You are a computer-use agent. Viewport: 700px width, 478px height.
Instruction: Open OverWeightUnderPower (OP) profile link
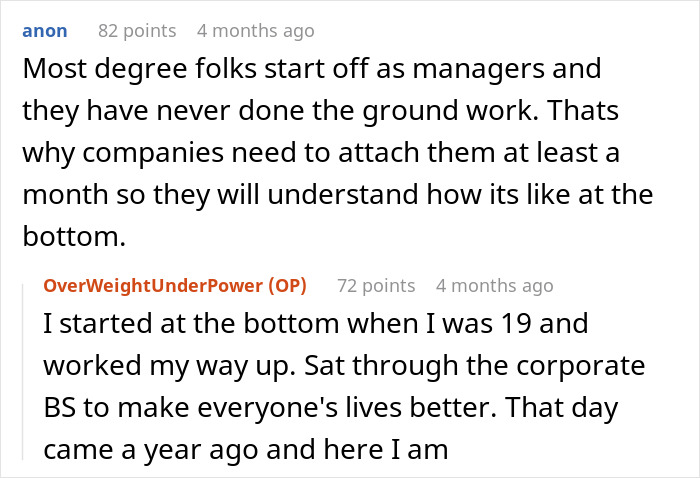175,286
